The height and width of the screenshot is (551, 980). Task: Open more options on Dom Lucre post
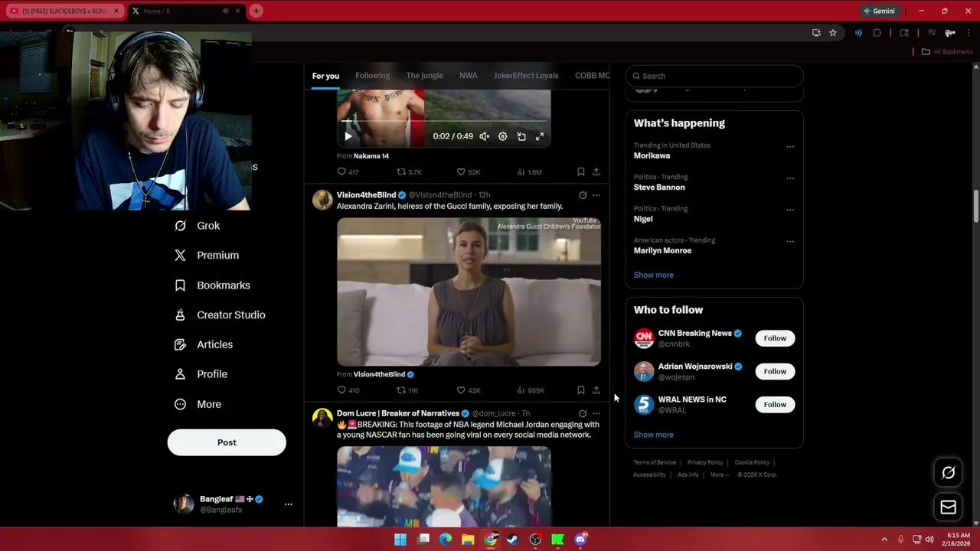[596, 413]
